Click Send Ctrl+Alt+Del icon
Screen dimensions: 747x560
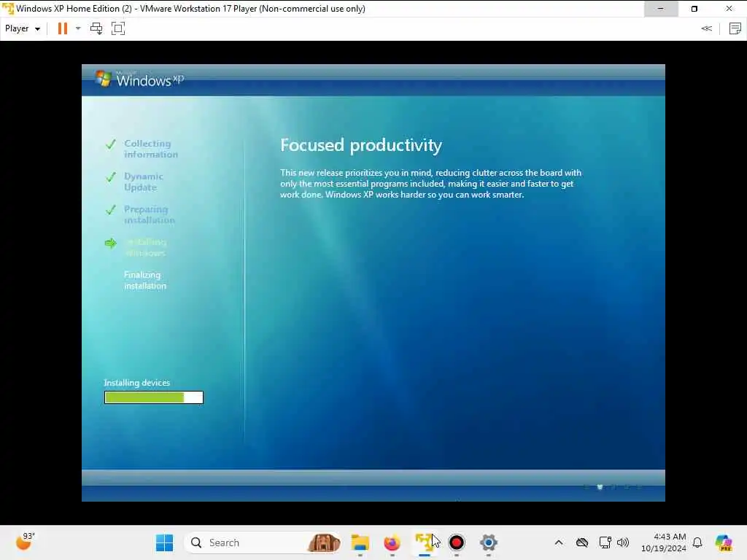click(96, 28)
